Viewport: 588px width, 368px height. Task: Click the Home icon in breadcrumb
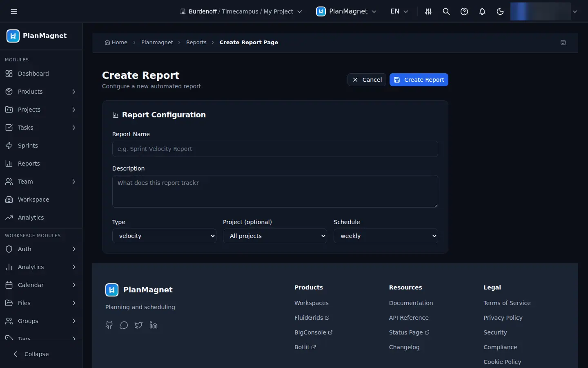point(107,43)
